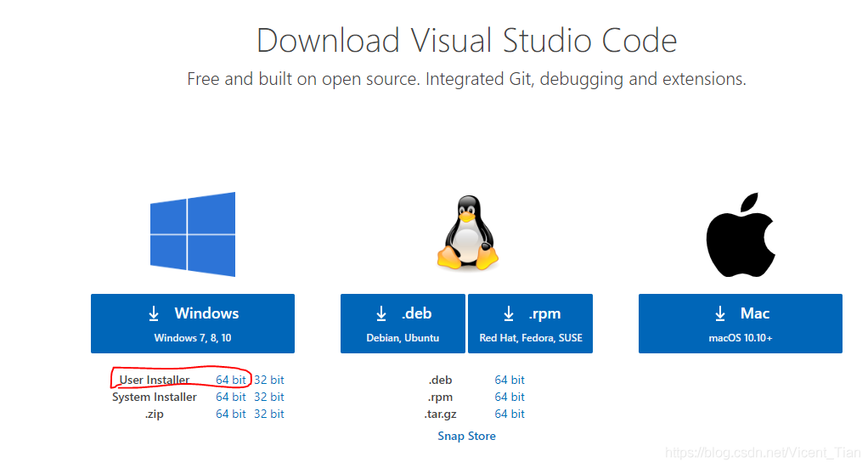Click the Windows logo icon
The height and width of the screenshot is (468, 868).
193,234
